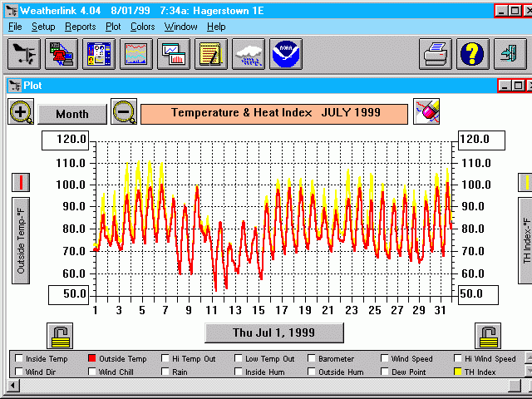
Task: Check the Barometer checkbox
Action: click(x=312, y=358)
